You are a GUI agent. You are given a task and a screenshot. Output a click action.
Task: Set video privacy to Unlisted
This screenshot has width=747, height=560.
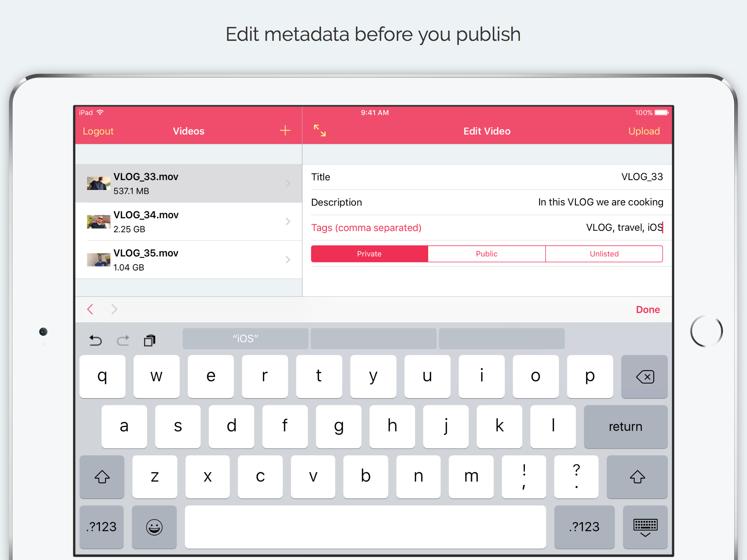(604, 254)
